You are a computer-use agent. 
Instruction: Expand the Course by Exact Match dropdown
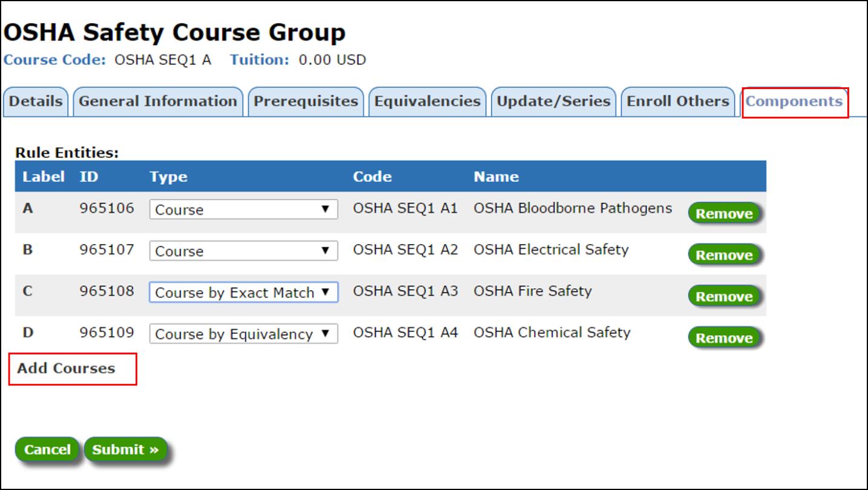tap(243, 293)
